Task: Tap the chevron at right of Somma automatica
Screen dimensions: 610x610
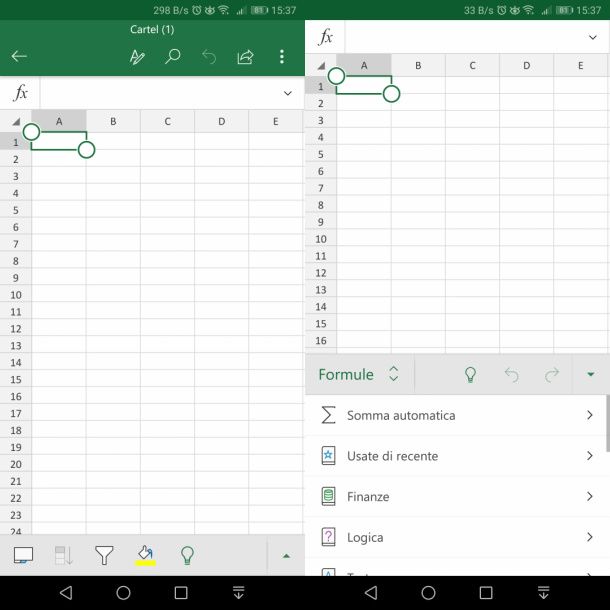Action: point(590,415)
